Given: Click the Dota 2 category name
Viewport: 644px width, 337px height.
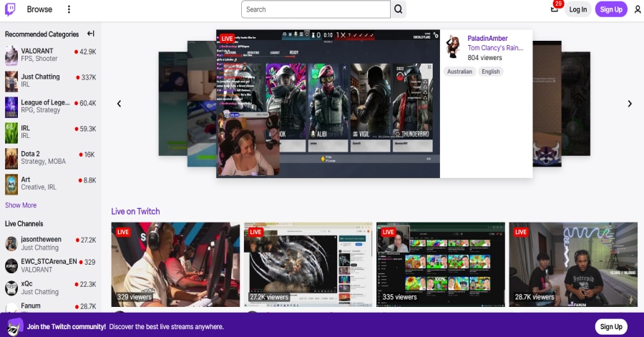Looking at the screenshot, I should click(x=30, y=154).
